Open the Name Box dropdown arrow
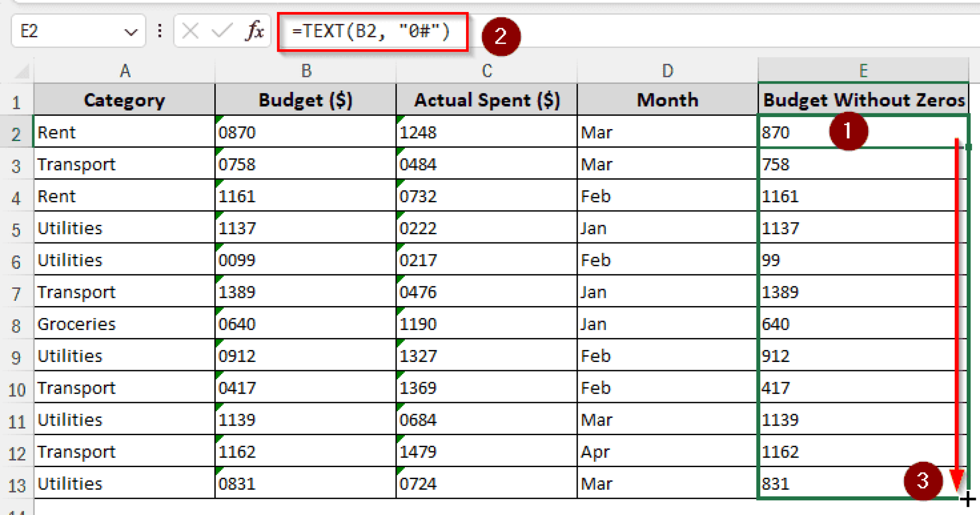Screen dimensions: 980x515 click(130, 31)
